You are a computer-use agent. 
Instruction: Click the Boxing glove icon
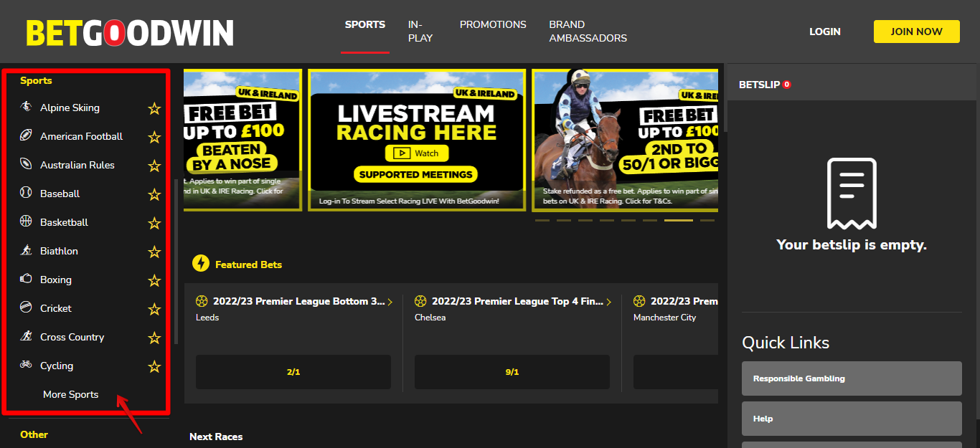26,279
